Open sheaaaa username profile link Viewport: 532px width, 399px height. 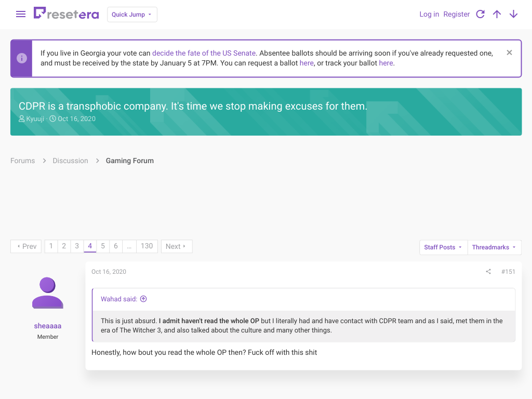tap(47, 326)
